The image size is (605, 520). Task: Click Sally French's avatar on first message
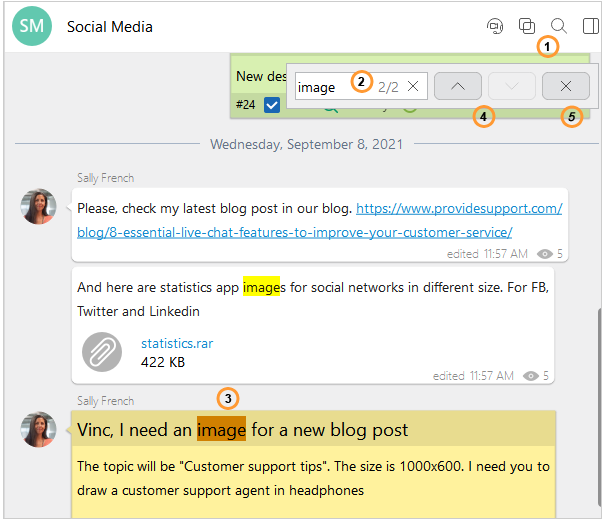pyautogui.click(x=39, y=206)
